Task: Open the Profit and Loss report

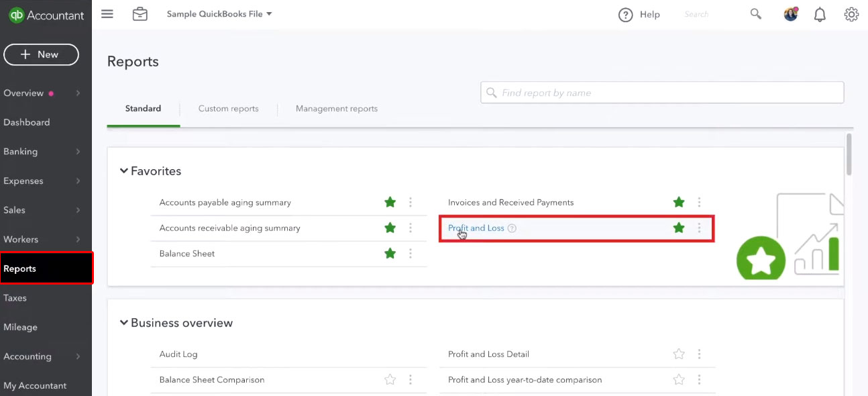Action: tap(476, 228)
